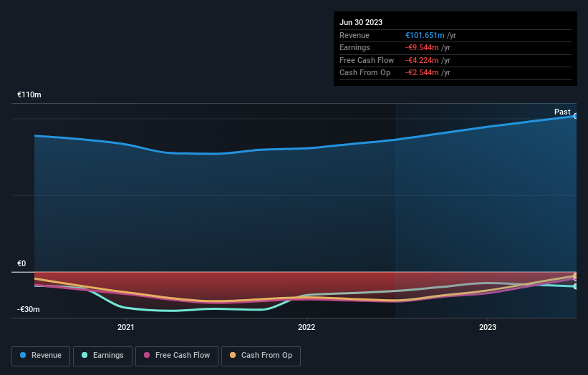The width and height of the screenshot is (588, 375).
Task: Click the 2021 x-axis label
Action: [x=125, y=328]
